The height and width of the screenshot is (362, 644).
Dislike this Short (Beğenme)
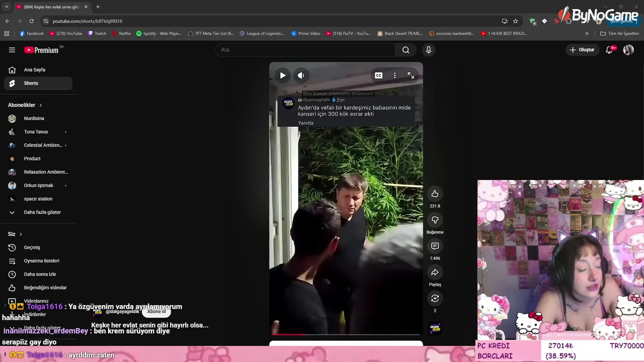tap(435, 220)
